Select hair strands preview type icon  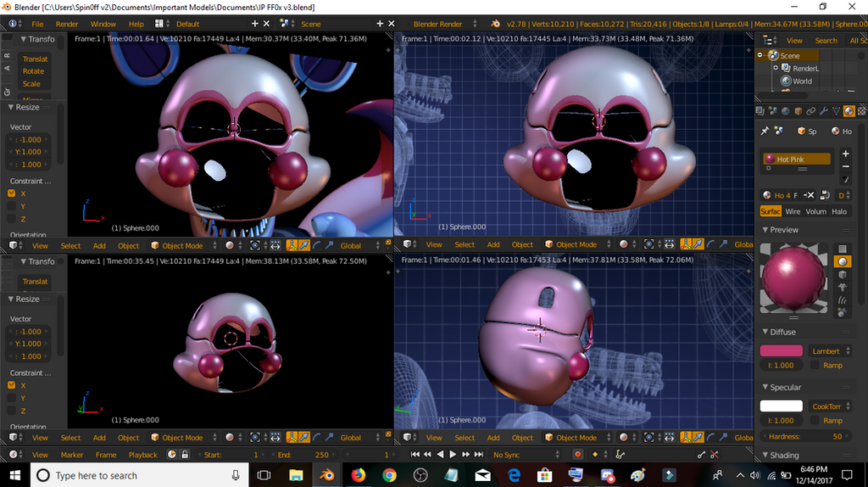click(843, 300)
